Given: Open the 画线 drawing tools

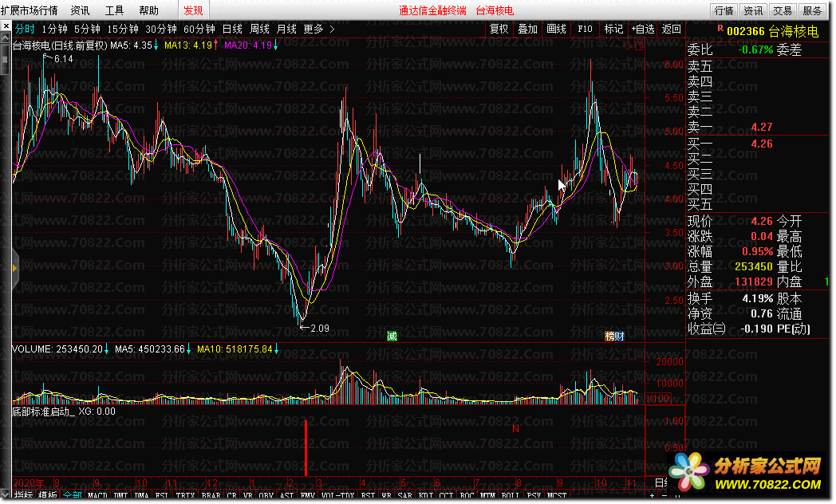Looking at the screenshot, I should click(x=556, y=29).
